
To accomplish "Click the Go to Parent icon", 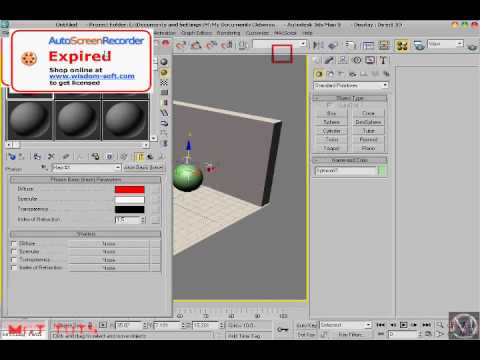I will pyautogui.click(x=150, y=156).
